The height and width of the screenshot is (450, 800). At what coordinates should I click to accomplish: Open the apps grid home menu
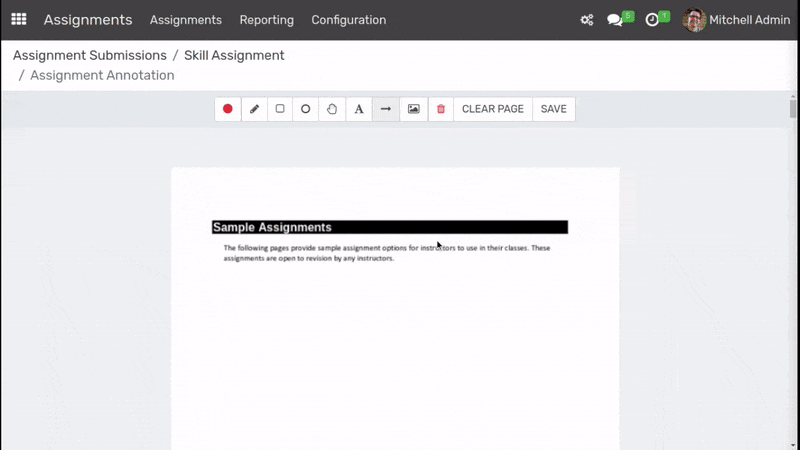pyautogui.click(x=19, y=20)
